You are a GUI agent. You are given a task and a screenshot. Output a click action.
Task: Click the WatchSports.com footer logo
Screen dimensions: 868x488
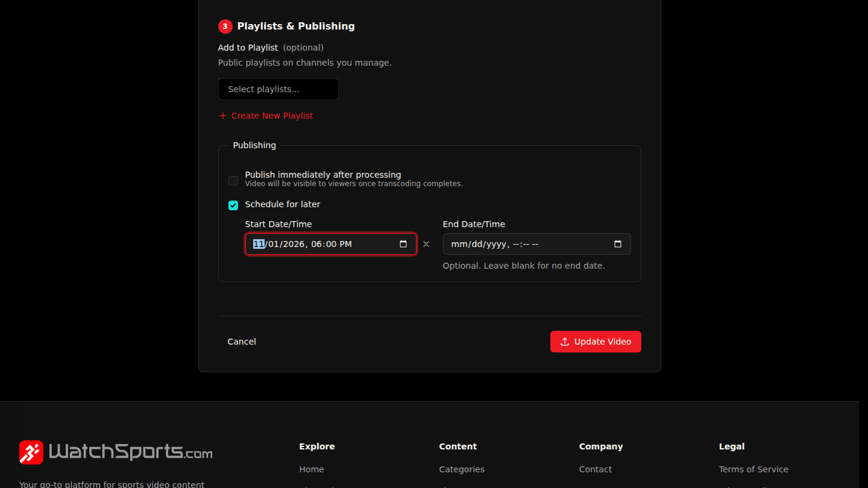[x=116, y=452]
